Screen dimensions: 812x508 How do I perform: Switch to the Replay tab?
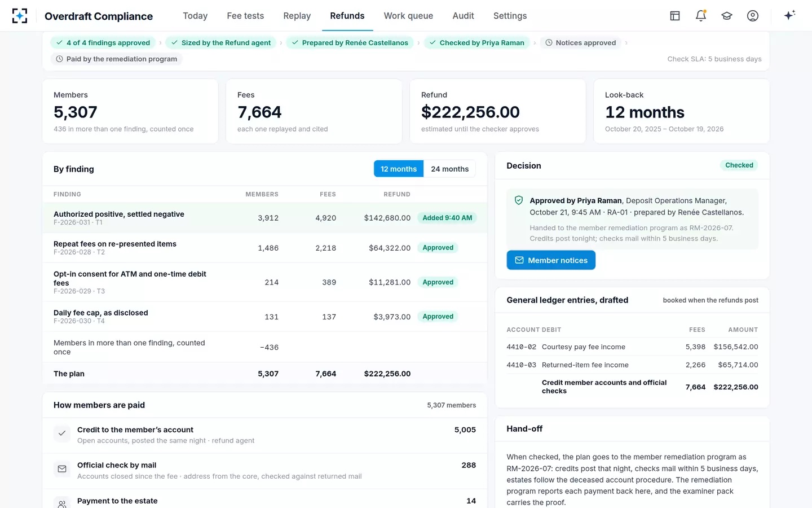point(297,16)
